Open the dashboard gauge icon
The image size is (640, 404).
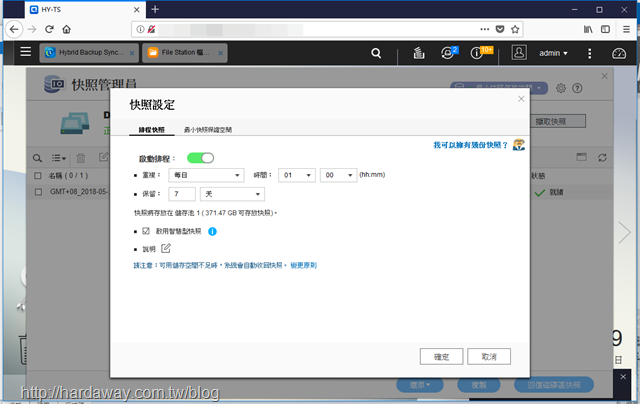point(619,53)
